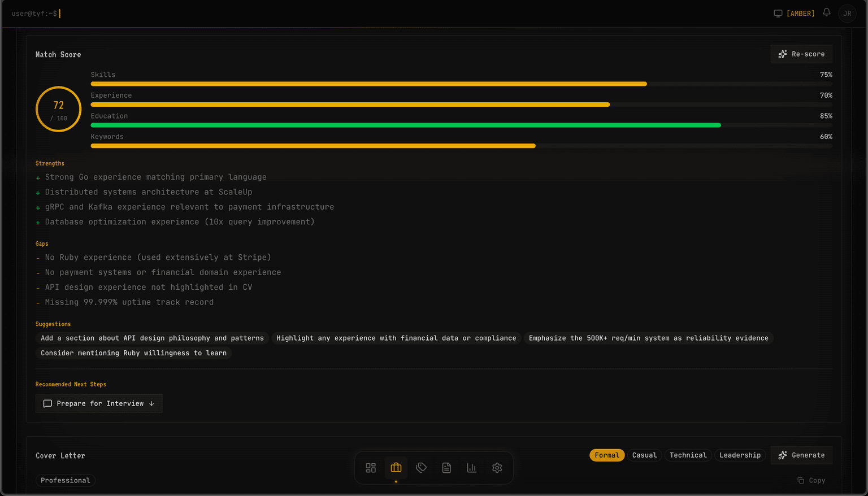Click the Re-score button
The image size is (868, 496).
[801, 54]
